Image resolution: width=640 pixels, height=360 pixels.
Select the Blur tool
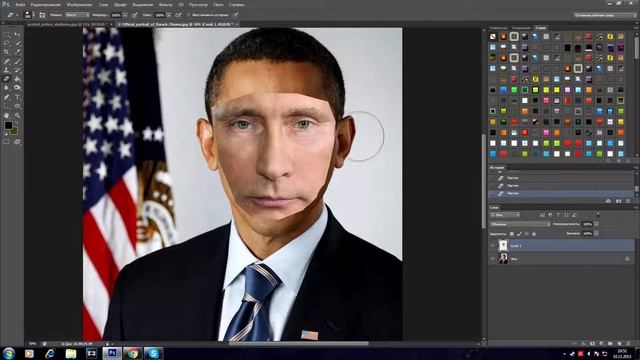click(7, 88)
